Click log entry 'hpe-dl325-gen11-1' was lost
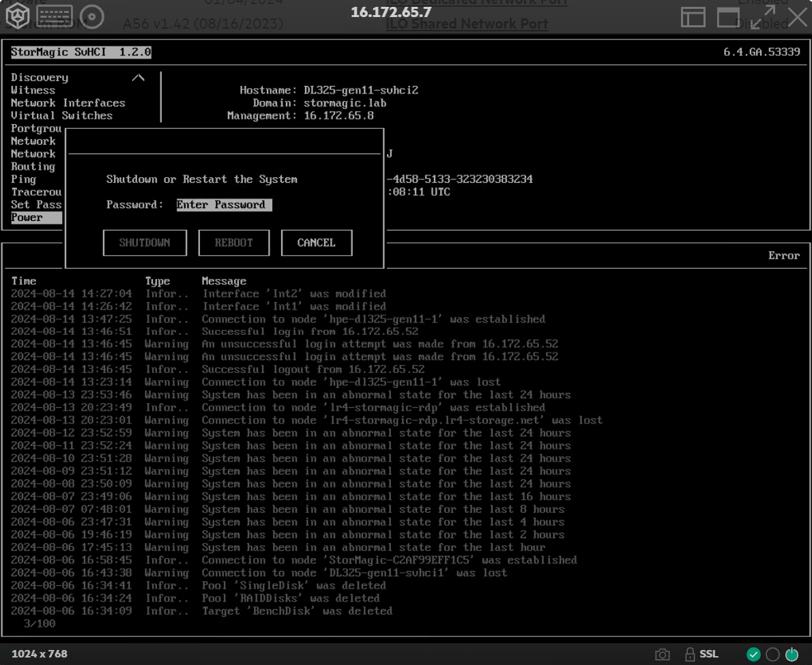 351,383
